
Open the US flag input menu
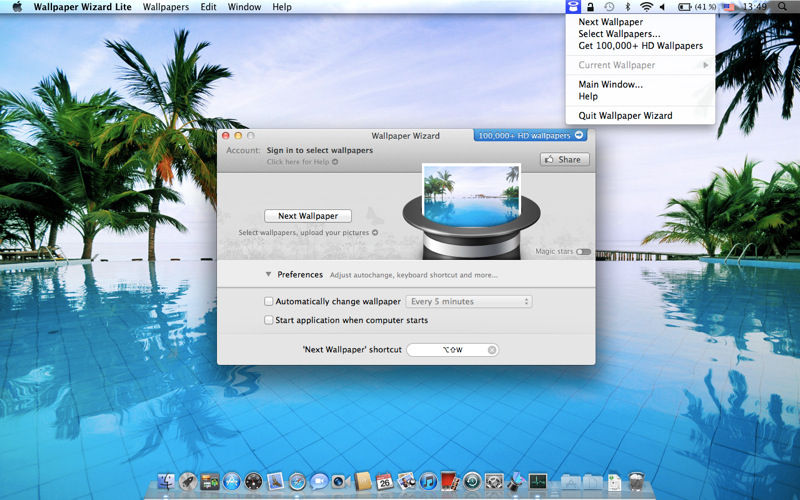pos(729,7)
